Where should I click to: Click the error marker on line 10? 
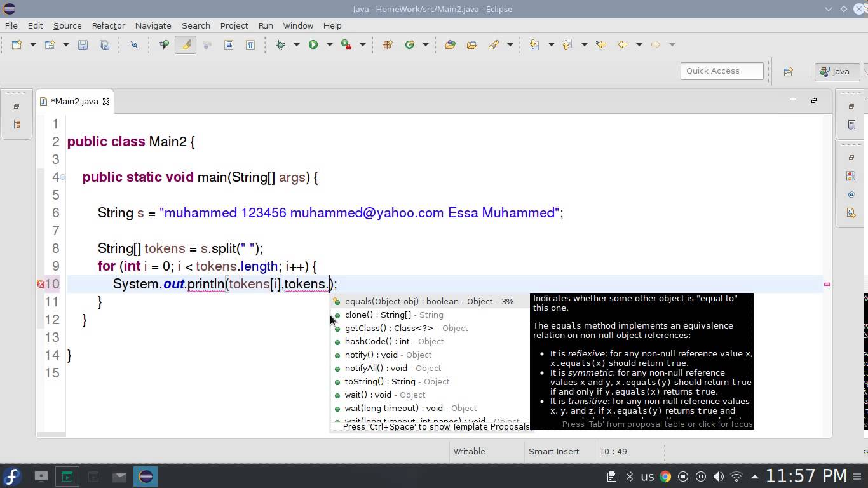click(40, 284)
